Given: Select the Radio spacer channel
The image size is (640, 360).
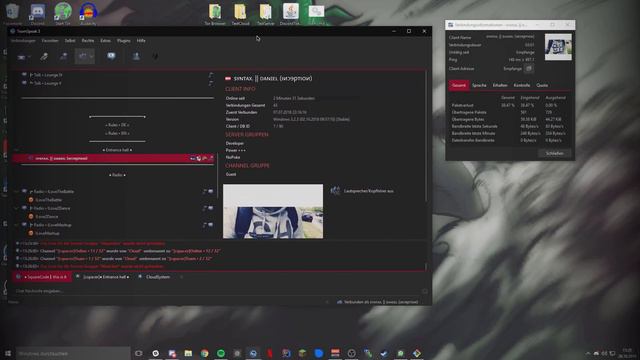Looking at the screenshot, I should click(x=117, y=175).
